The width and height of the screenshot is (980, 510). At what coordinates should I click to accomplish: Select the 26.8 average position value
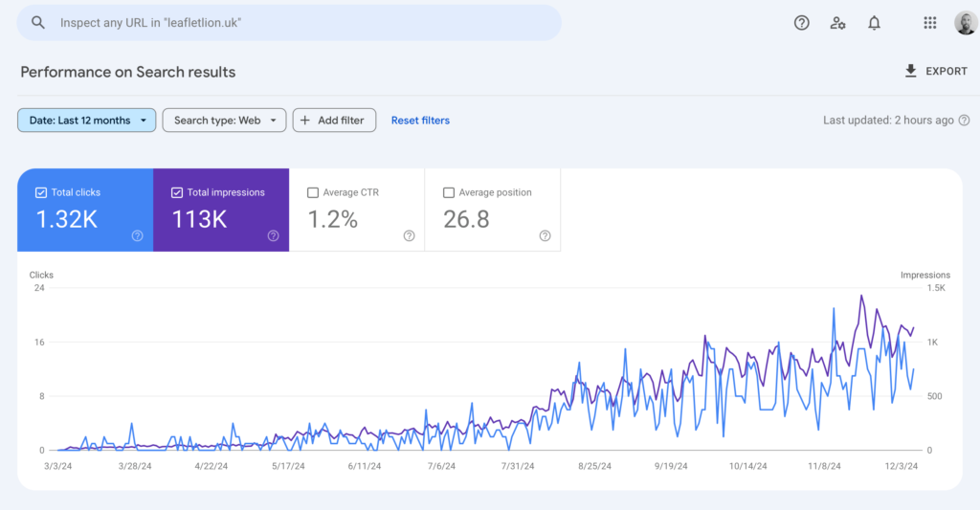click(x=466, y=219)
